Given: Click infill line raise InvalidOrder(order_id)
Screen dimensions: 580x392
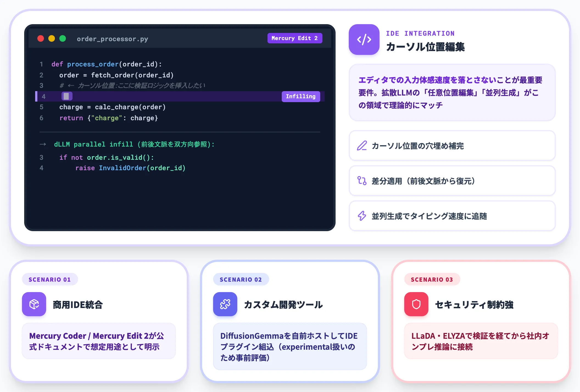Looking at the screenshot, I should coord(130,168).
